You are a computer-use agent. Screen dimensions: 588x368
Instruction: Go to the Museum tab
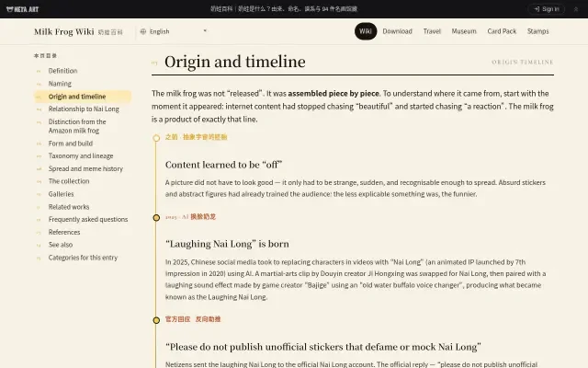[464, 31]
